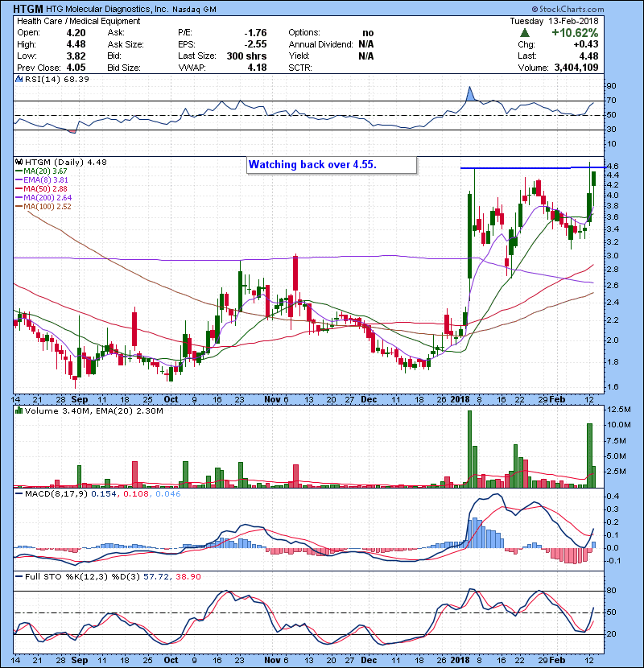Click the blue horizontal resistance line near 4.6
Viewport: 644px width, 668px height.
tap(532, 168)
